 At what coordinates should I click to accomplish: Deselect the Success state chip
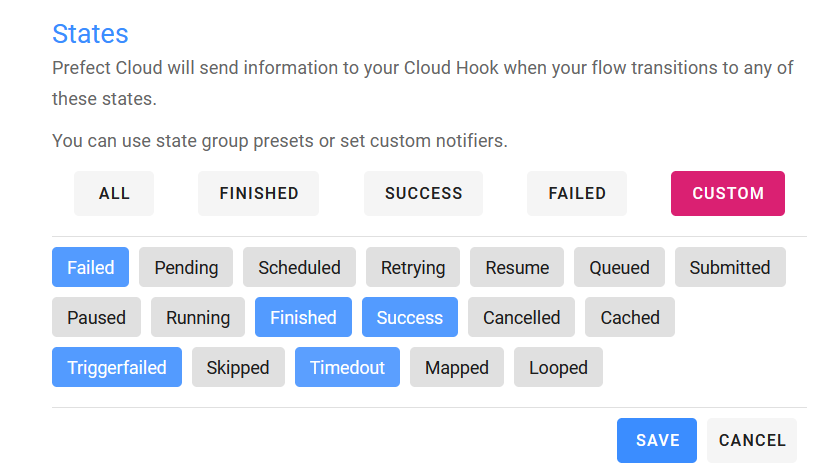[409, 317]
